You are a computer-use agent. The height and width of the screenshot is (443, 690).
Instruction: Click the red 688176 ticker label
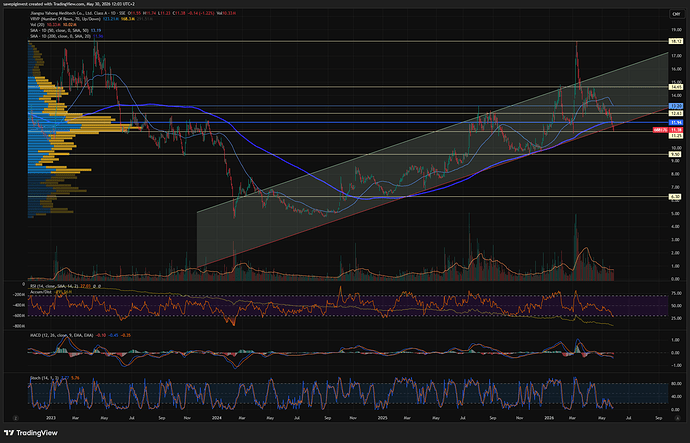661,130
